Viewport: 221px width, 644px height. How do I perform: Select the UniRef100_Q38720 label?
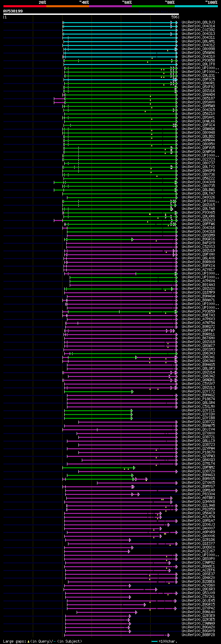pyautogui.click(x=198, y=471)
